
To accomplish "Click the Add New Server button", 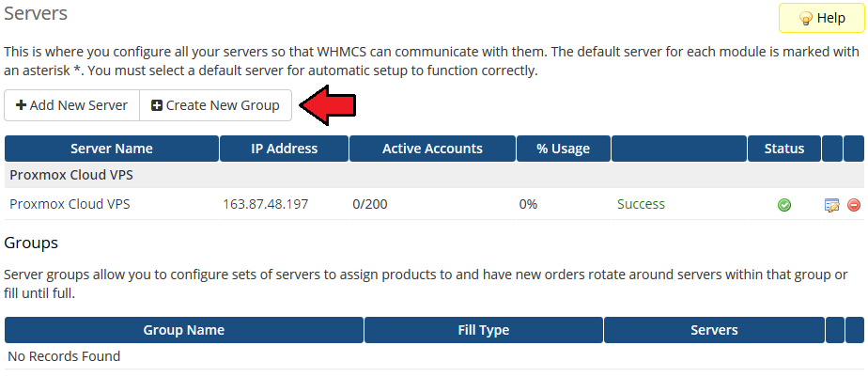I will tap(72, 105).
